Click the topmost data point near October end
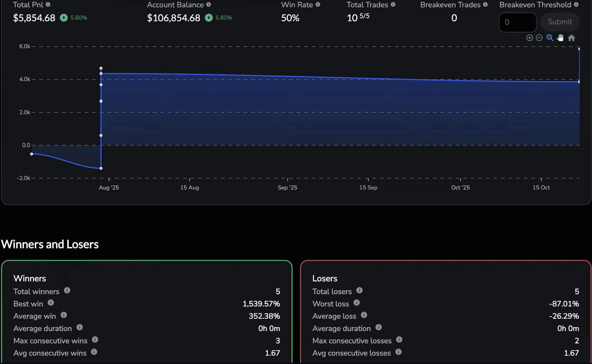Screen dimensions: 592x364 (x=579, y=49)
